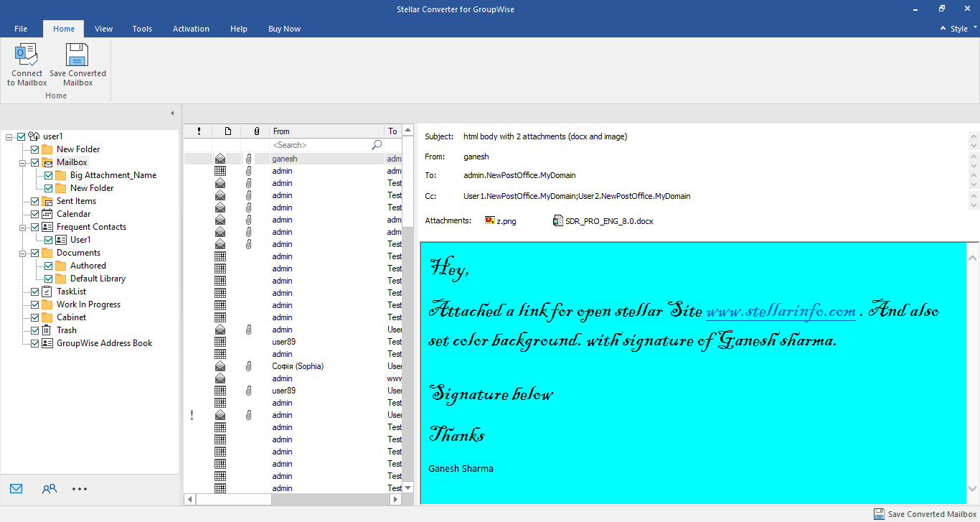This screenshot has height=522, width=980.
Task: Click the message list horizontal scrollbar thumb
Action: 234,499
